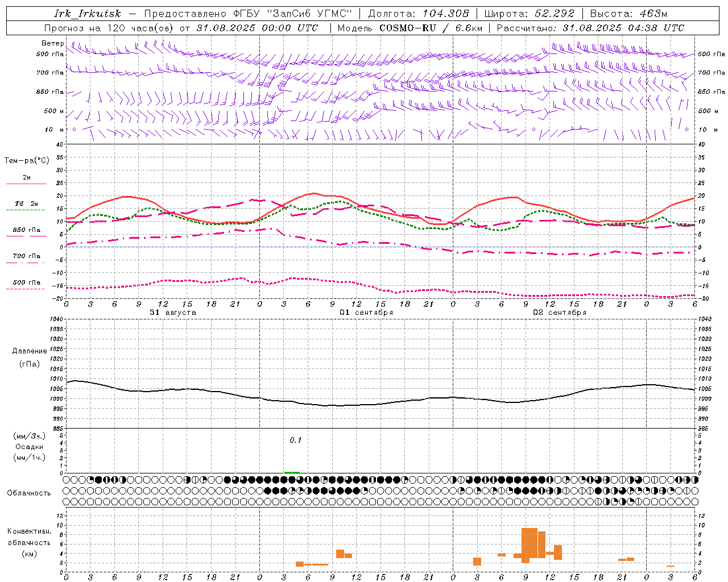Click the 2м temperature legend line sample

tap(26, 184)
